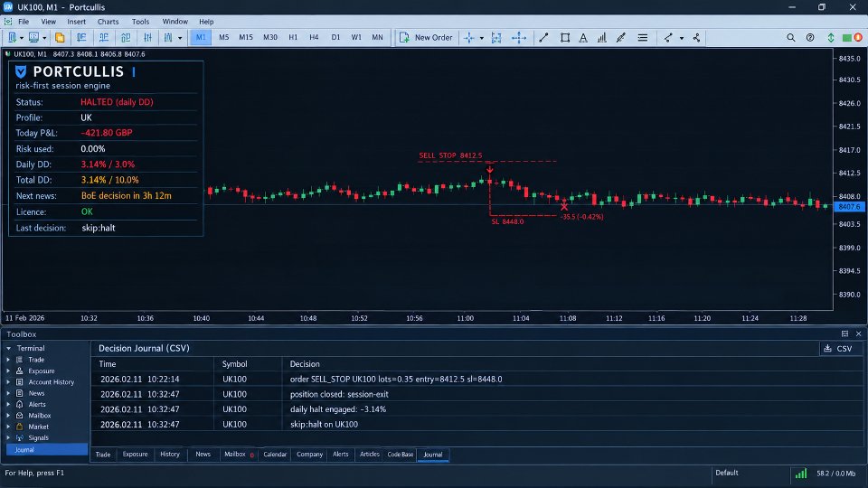Click the current price label 8407.6
The image size is (868, 488).
(849, 207)
